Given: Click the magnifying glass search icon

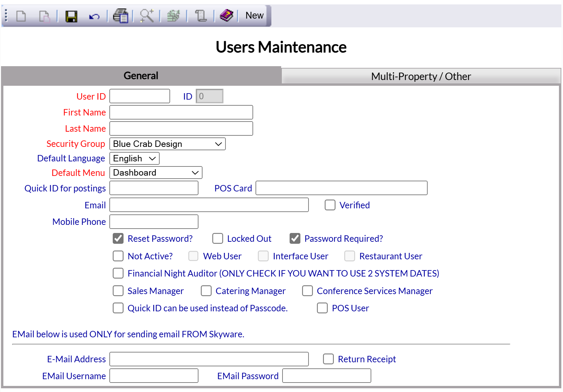Looking at the screenshot, I should [147, 16].
